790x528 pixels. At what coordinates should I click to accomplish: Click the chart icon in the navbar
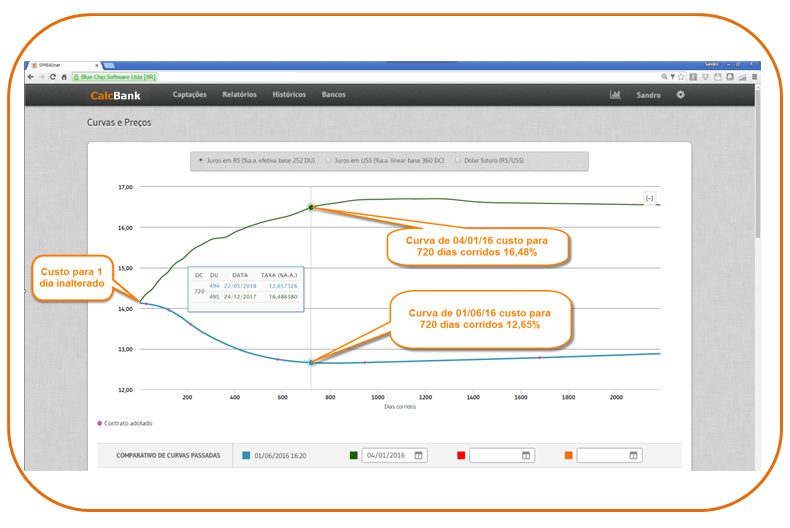(615, 95)
